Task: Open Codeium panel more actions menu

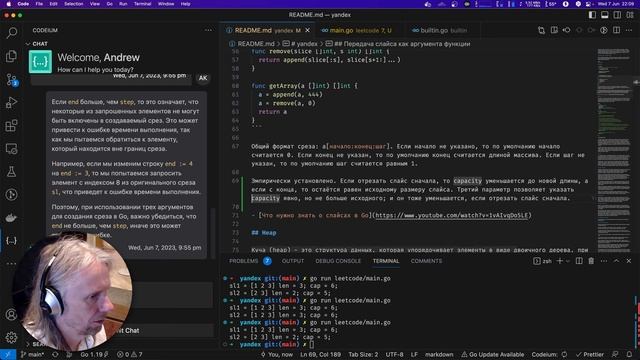Action: 208,30
